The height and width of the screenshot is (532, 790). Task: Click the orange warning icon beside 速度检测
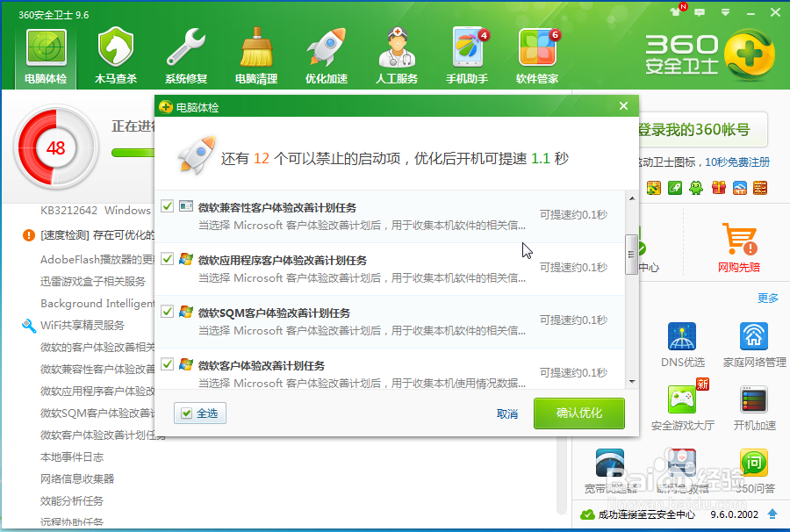[29, 234]
